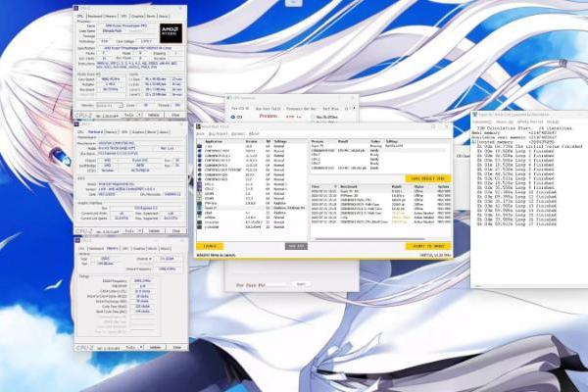
Task: Switch to Mainboard tab in CPU-Z CPU window
Action: [95, 16]
